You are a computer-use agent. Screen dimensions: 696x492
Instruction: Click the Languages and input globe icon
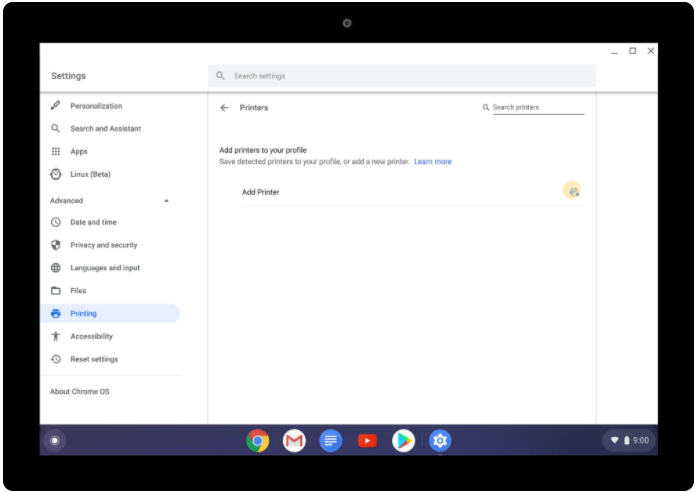click(x=55, y=268)
